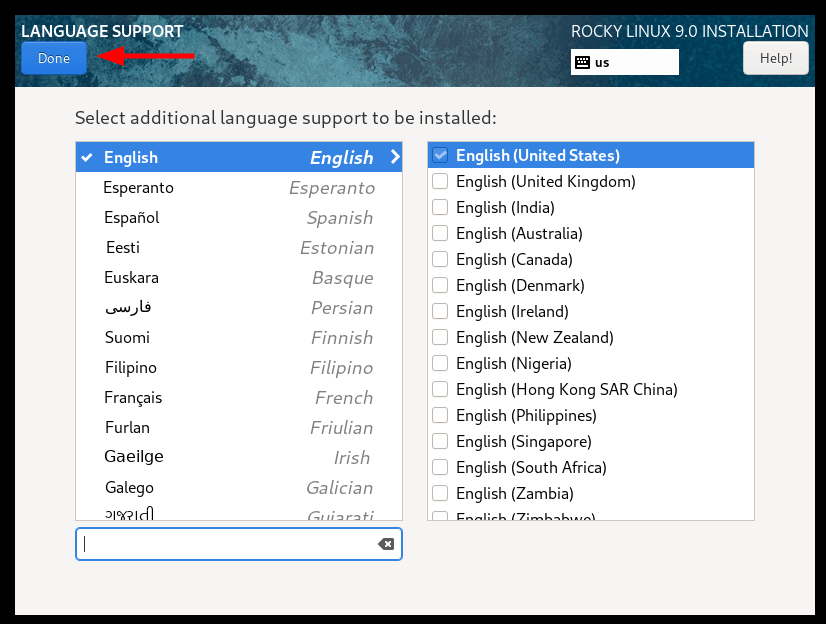The height and width of the screenshot is (624, 826).
Task: Select English (Canada) checkbox
Action: 440,259
